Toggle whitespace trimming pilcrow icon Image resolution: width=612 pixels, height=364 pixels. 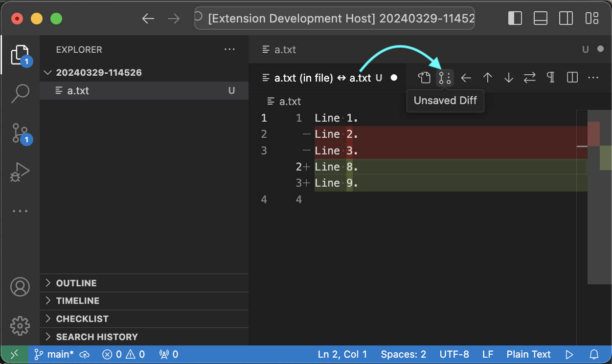tap(550, 78)
